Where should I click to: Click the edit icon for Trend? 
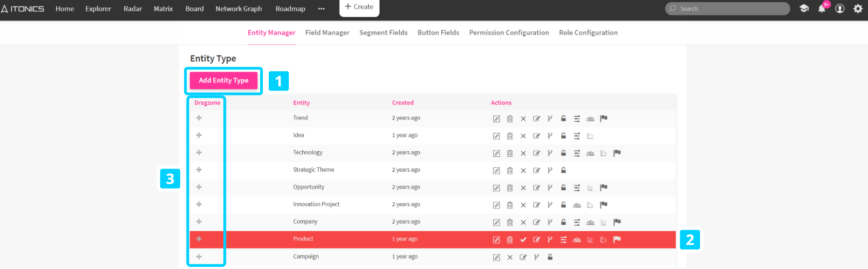point(497,119)
